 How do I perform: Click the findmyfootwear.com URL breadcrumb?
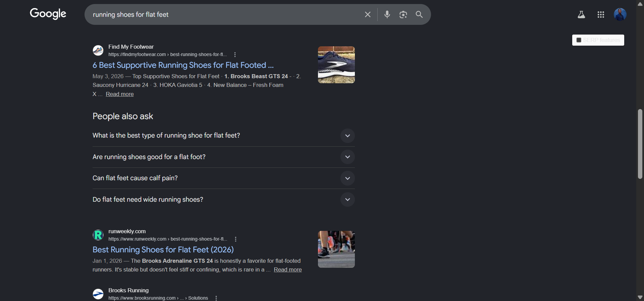167,55
